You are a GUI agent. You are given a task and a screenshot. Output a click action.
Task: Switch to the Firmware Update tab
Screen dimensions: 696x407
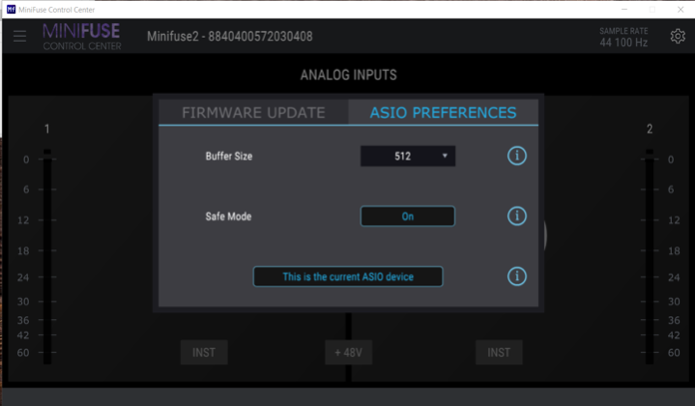(x=253, y=113)
